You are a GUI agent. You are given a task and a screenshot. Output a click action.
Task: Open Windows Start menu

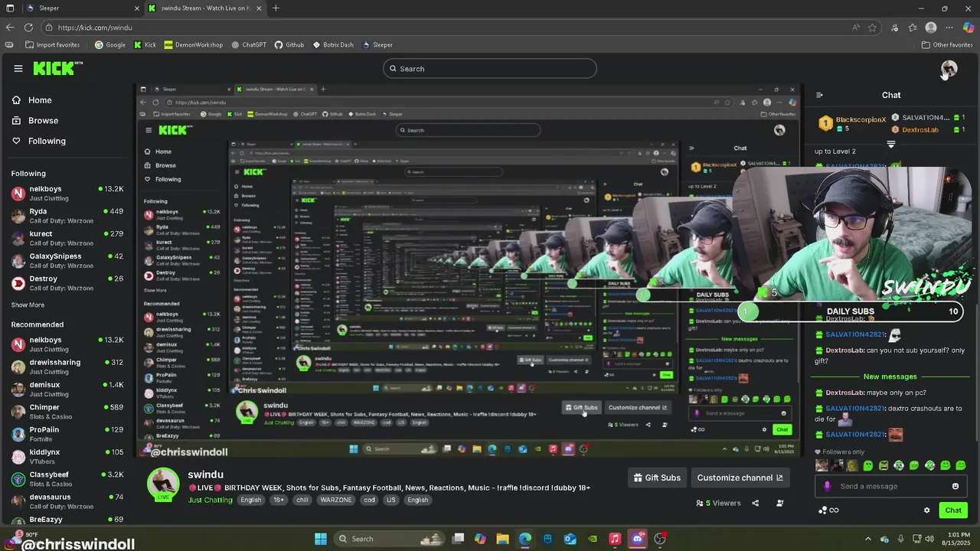(321, 539)
